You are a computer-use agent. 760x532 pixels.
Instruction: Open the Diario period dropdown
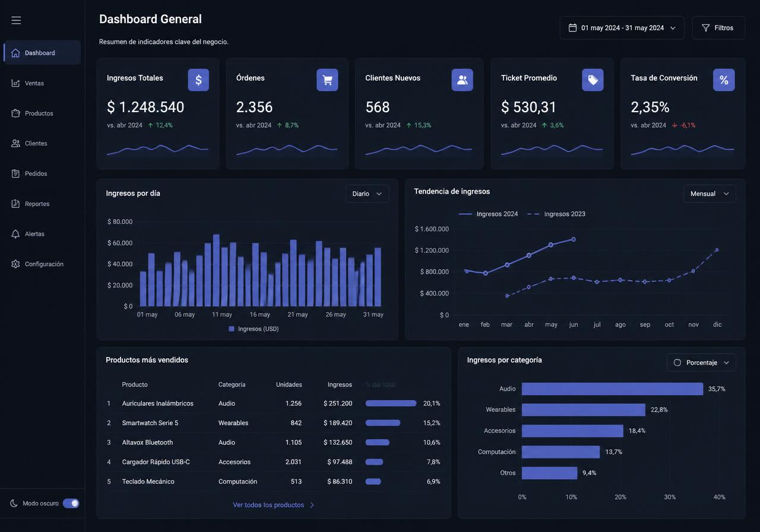coord(367,194)
